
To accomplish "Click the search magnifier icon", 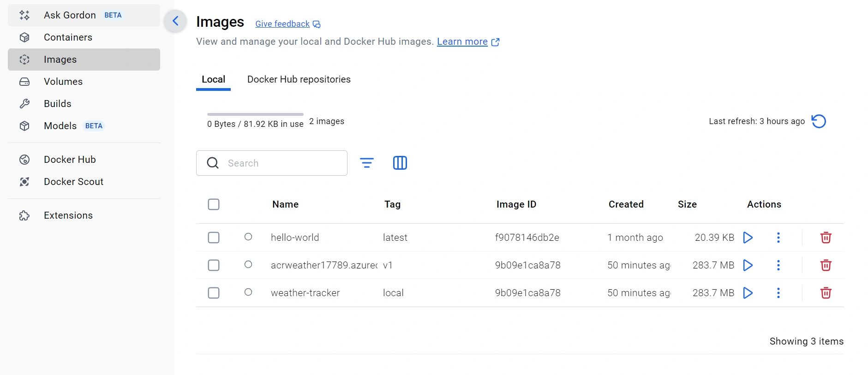I will (213, 163).
